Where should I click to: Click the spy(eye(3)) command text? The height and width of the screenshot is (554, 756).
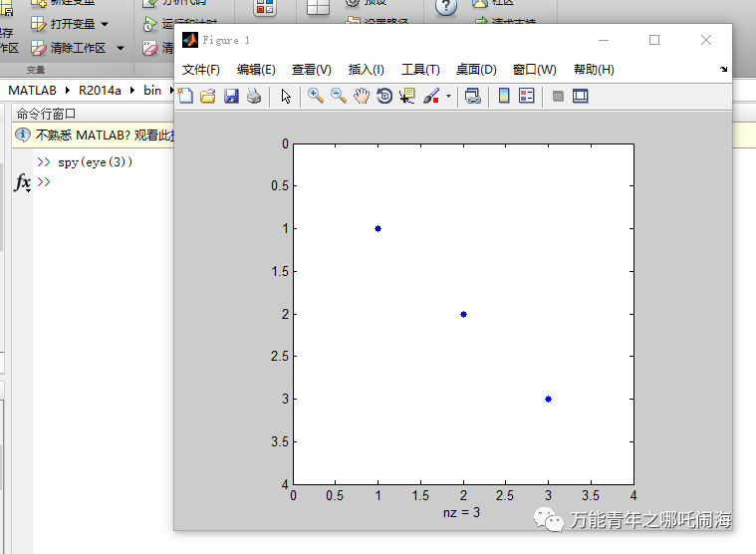[x=95, y=162]
